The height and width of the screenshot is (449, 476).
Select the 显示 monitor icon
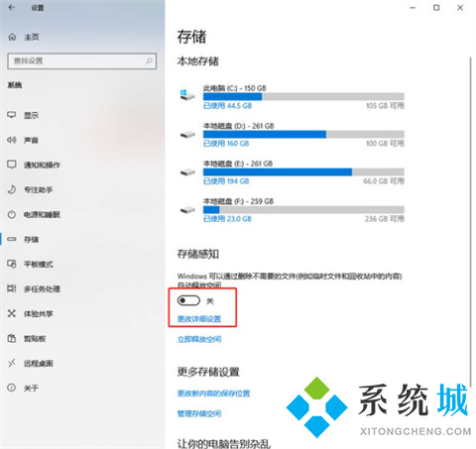click(x=12, y=115)
